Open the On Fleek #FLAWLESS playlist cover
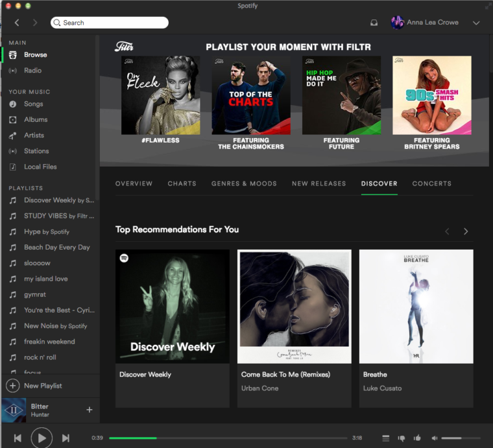The width and height of the screenshot is (493, 448). 161,95
